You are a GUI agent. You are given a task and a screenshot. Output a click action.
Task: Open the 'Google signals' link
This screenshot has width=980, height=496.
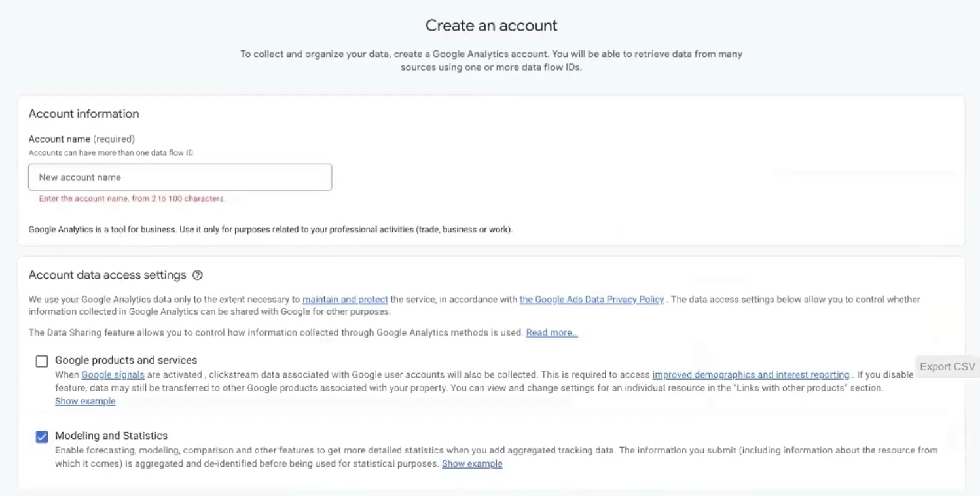tap(113, 375)
